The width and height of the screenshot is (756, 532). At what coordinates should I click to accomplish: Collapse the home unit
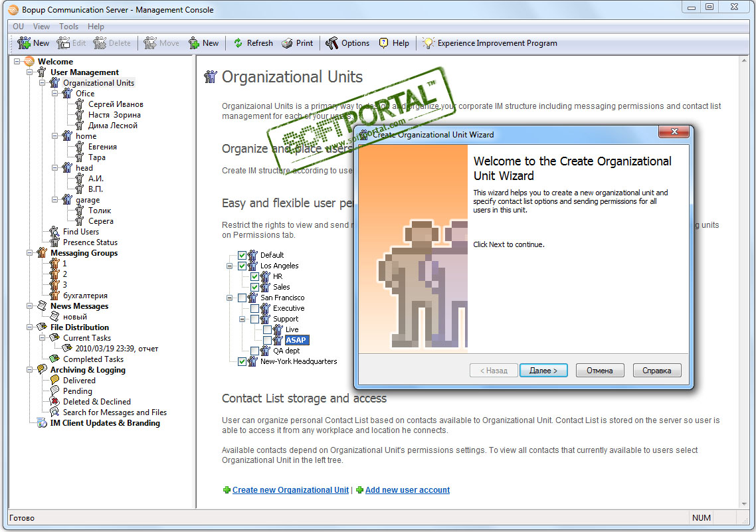tap(54, 136)
